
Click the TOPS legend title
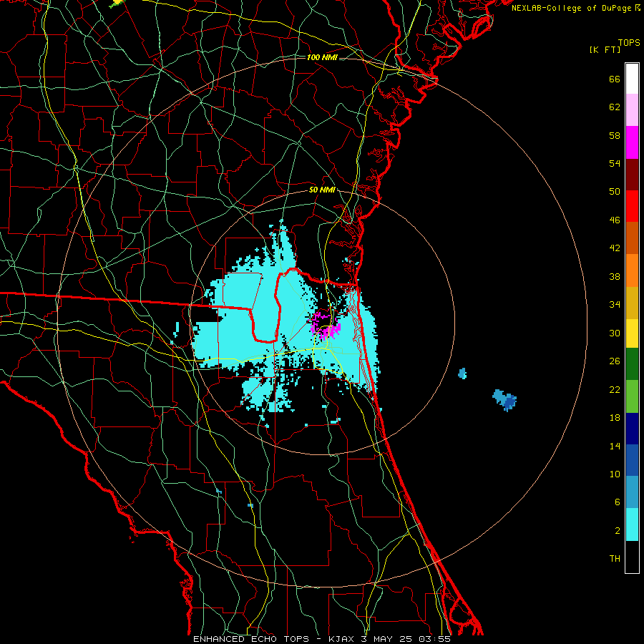(629, 43)
